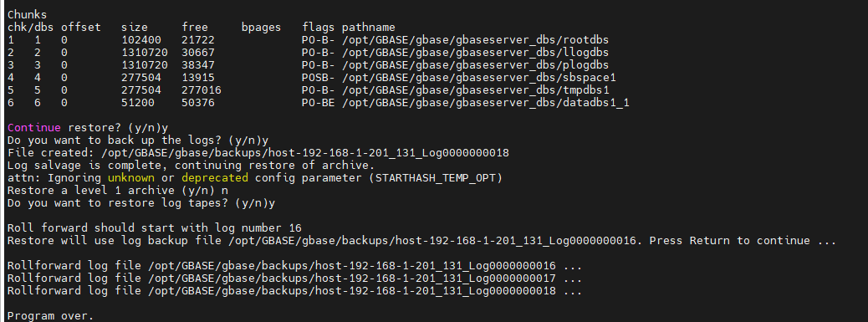This screenshot has height=322, width=868.
Task: Click the "pathname" column header
Action: coord(368,27)
